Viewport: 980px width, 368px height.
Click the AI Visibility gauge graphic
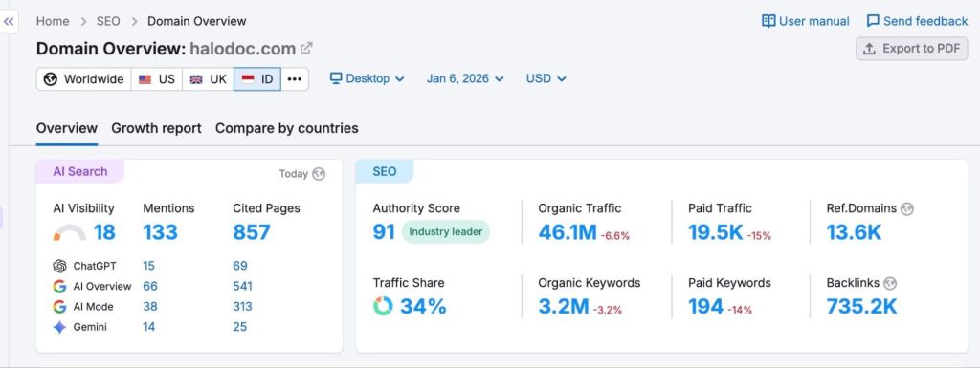click(x=69, y=233)
